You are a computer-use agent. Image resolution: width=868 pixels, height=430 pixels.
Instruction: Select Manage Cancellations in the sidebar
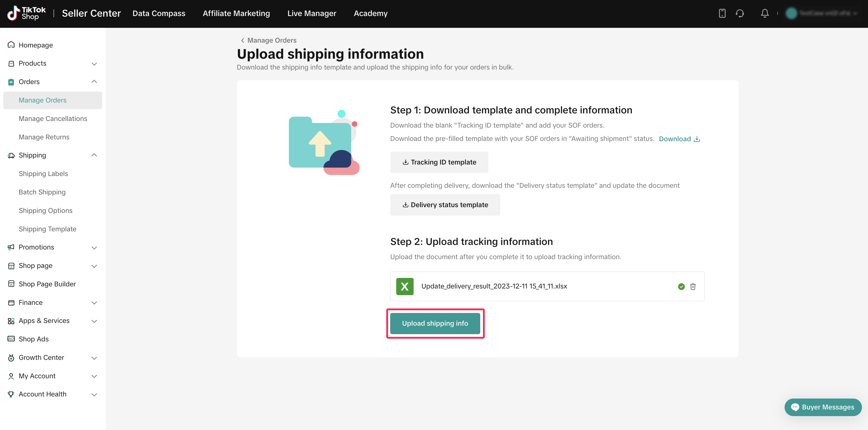[53, 119]
